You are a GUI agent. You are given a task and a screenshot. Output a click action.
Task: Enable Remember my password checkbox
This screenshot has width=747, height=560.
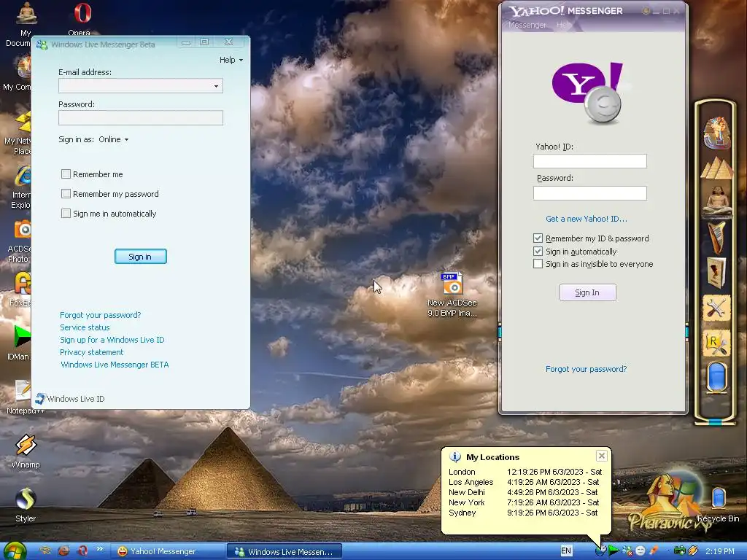tap(66, 194)
